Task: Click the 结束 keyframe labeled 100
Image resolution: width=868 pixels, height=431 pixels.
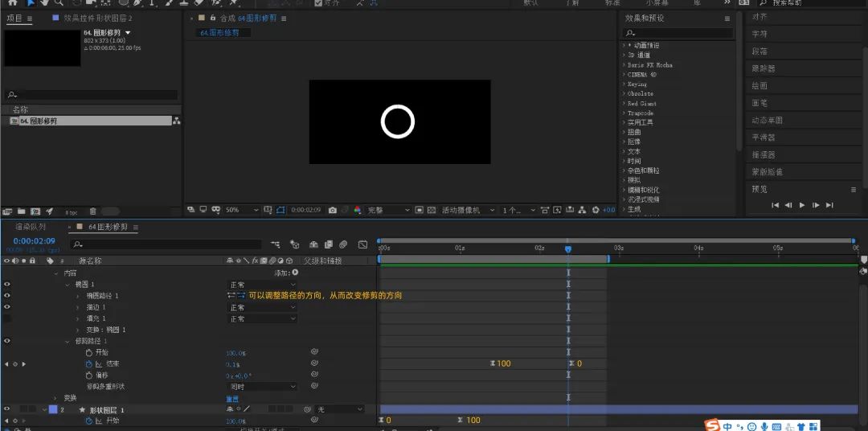Action: point(493,363)
